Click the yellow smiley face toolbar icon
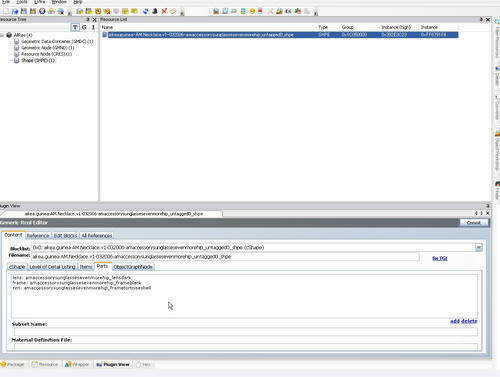Viewport: 500px width, 377px height. click(x=252, y=11)
